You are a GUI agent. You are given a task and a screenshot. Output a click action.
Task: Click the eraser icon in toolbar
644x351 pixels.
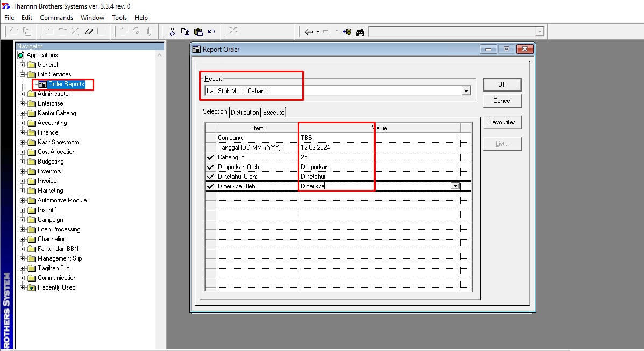pos(89,32)
